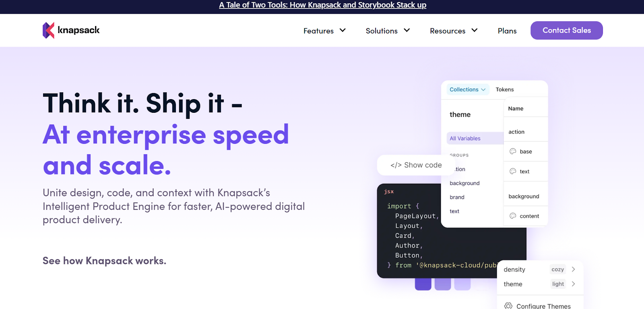Toggle the light theme value
The image size is (644, 309).
point(558,284)
